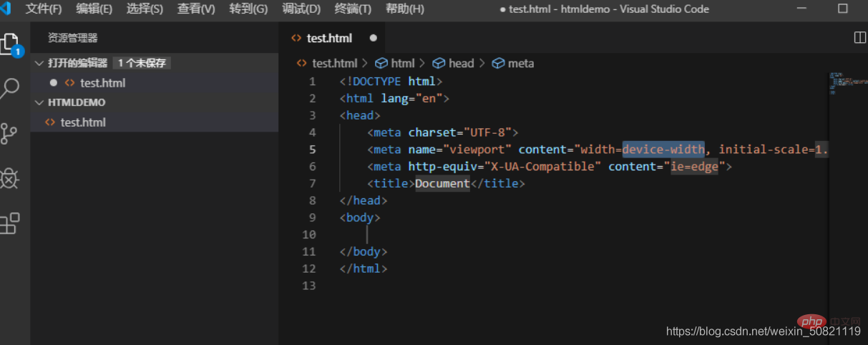Screen dimensions: 868x345
Task: Open the 帮助(H) menu
Action: point(404,9)
